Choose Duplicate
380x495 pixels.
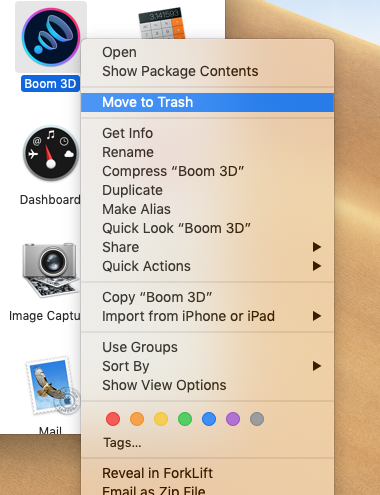[207, 190]
